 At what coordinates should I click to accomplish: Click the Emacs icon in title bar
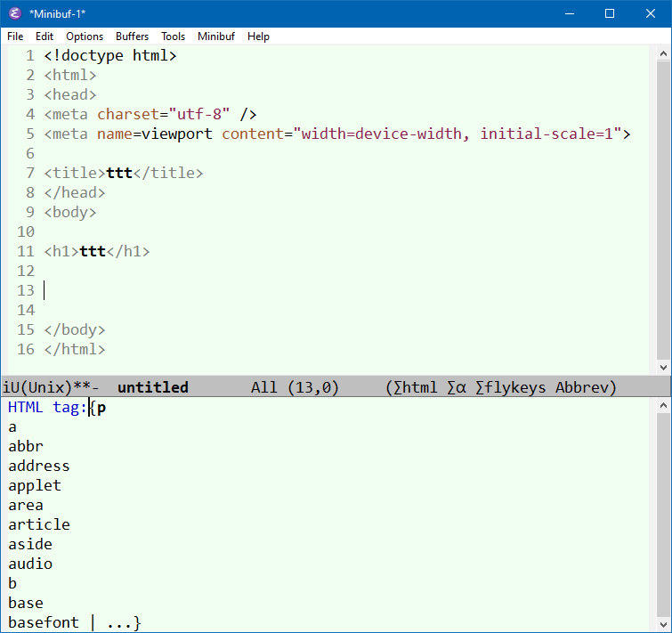15,13
